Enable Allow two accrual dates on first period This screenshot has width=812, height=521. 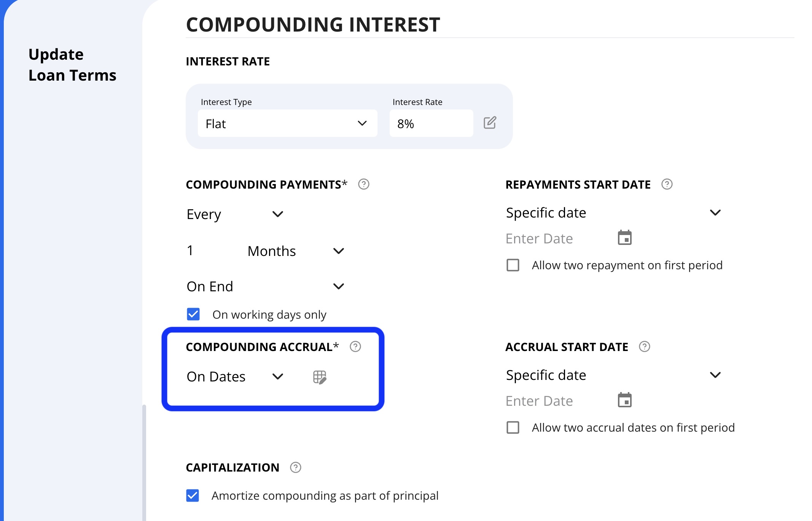coord(513,427)
